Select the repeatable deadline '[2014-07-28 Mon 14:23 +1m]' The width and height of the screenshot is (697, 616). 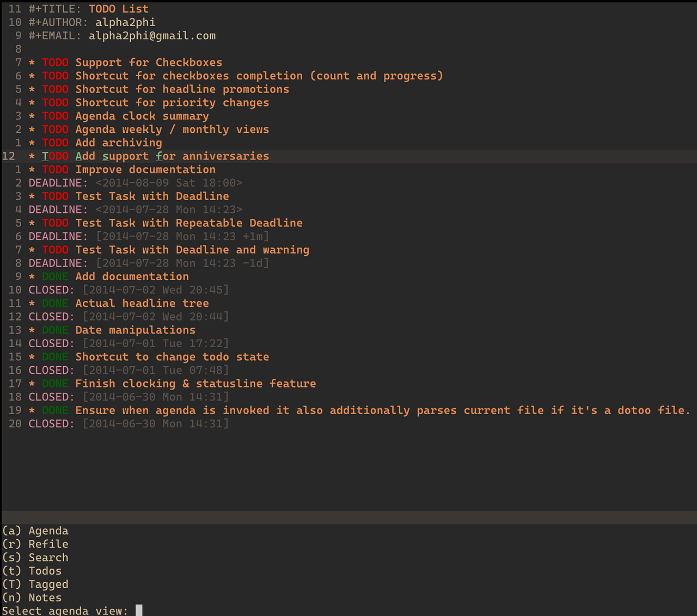click(181, 236)
